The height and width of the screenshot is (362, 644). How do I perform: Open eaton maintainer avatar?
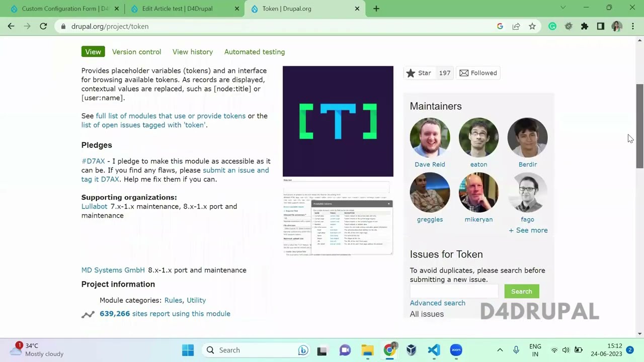pos(478,138)
